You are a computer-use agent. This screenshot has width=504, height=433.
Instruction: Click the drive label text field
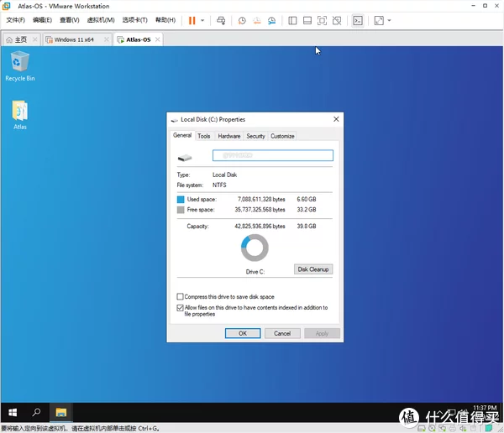click(272, 155)
